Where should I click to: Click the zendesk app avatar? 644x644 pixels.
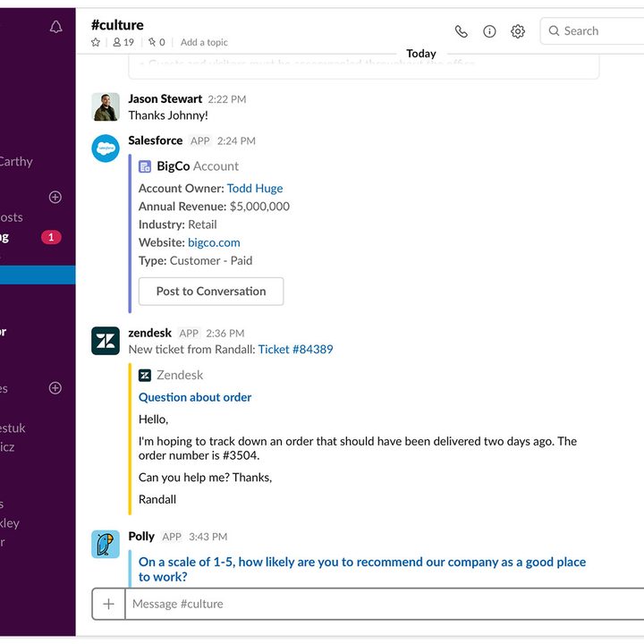(x=106, y=341)
